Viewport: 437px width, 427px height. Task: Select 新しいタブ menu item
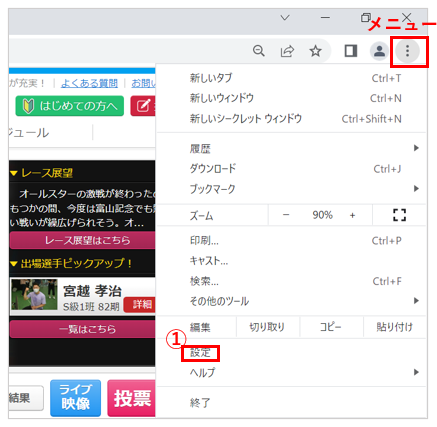(x=291, y=78)
